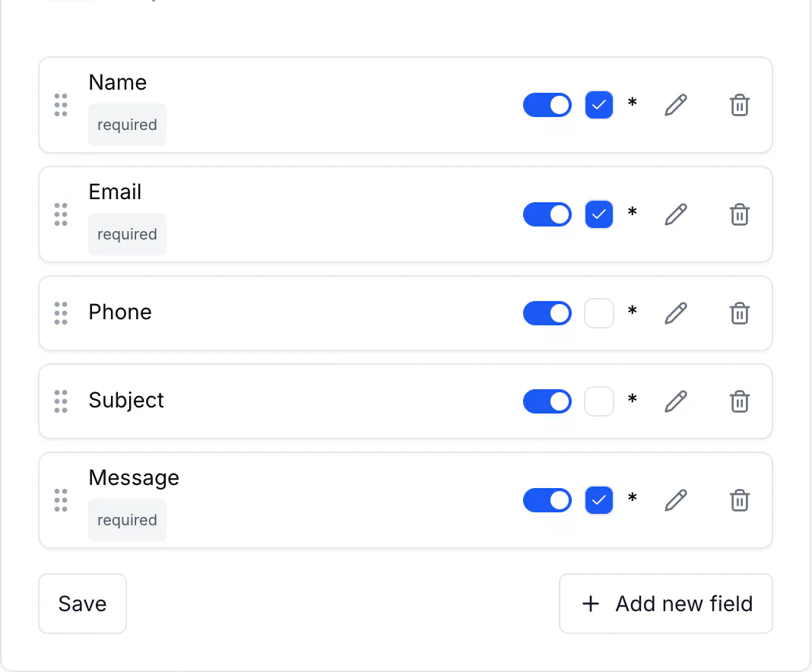The image size is (812, 672).
Task: Mark Subject as required via checkbox
Action: (x=599, y=401)
